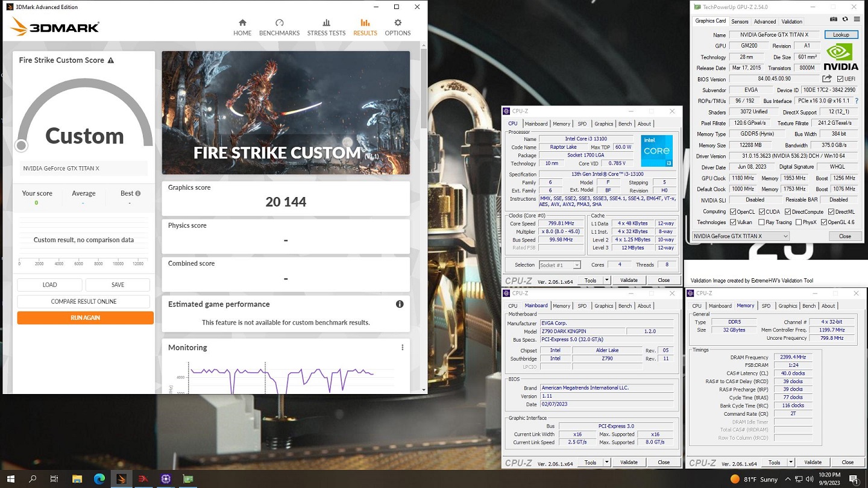Click the taskbar clock showing 10:20 PM
The height and width of the screenshot is (488, 868).
(x=830, y=479)
